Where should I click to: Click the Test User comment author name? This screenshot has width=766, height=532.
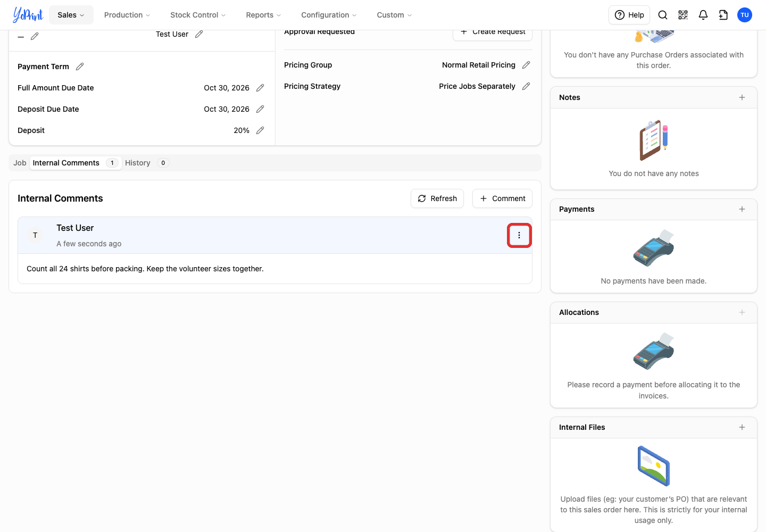pyautogui.click(x=75, y=228)
